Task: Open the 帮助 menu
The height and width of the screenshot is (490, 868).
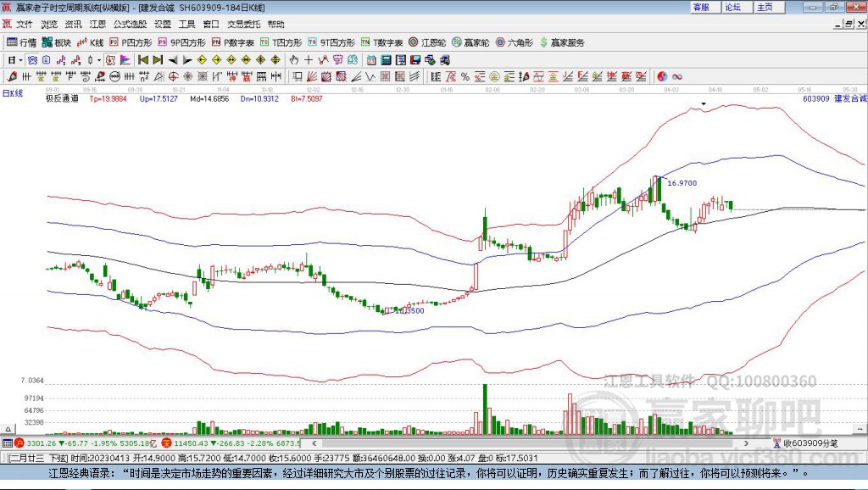Action: tap(275, 24)
